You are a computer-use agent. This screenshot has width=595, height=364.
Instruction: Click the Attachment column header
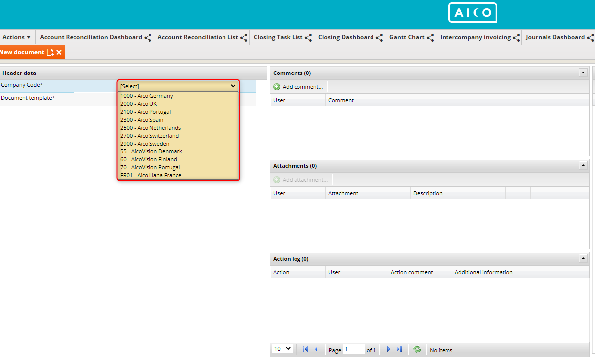pyautogui.click(x=368, y=193)
